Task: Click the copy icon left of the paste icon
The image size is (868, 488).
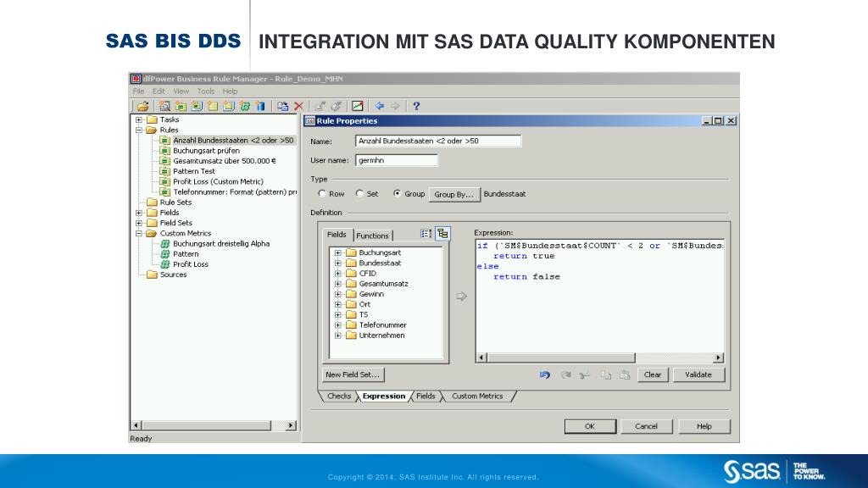Action: [606, 375]
